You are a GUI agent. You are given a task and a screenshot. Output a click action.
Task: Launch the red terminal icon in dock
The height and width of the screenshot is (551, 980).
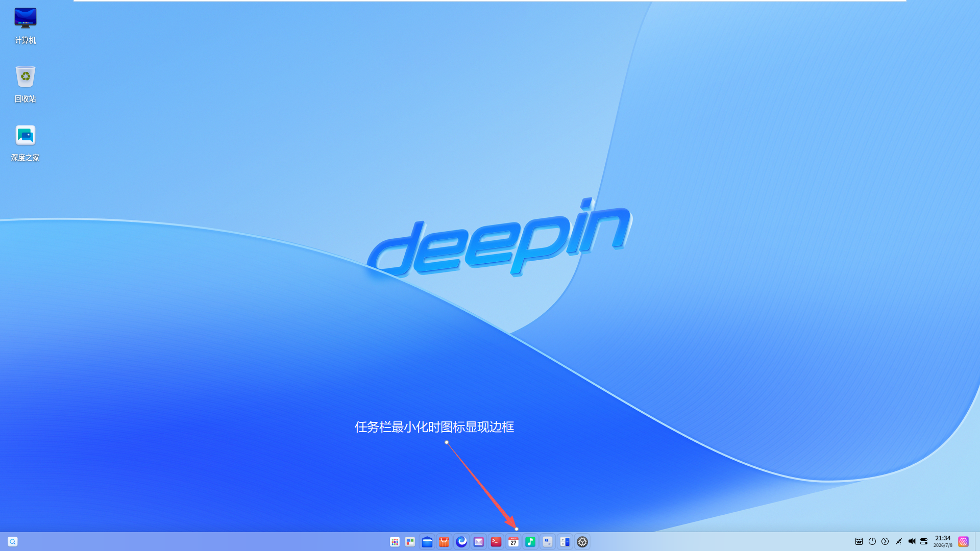click(x=496, y=542)
